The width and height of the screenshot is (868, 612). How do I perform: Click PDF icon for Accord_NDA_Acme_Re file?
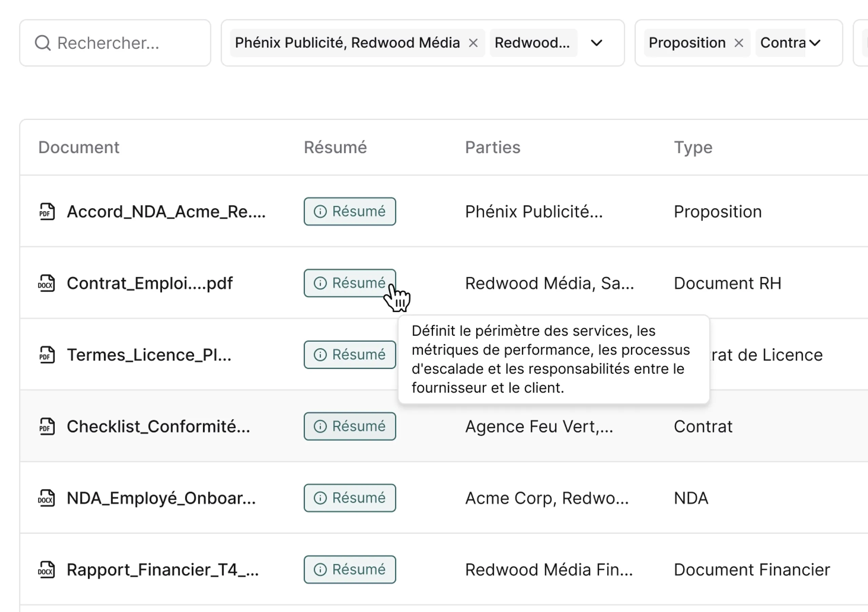(x=47, y=212)
